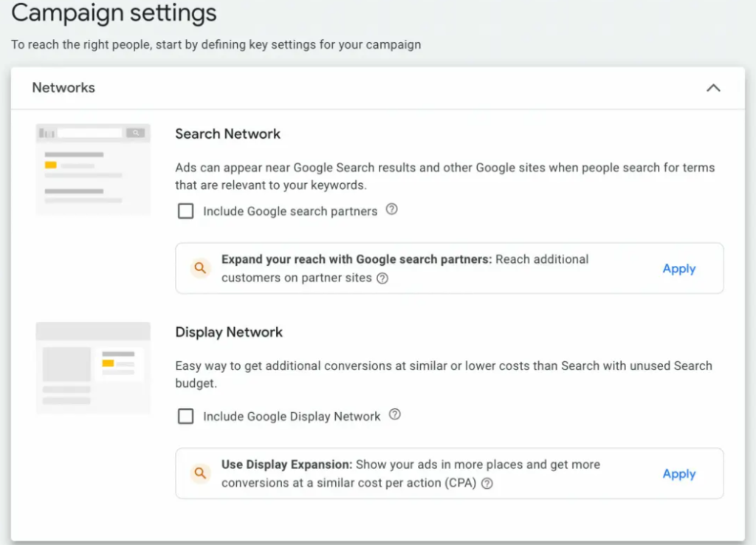
Task: Open help icon after 'customers on partner sites'
Action: coord(382,278)
